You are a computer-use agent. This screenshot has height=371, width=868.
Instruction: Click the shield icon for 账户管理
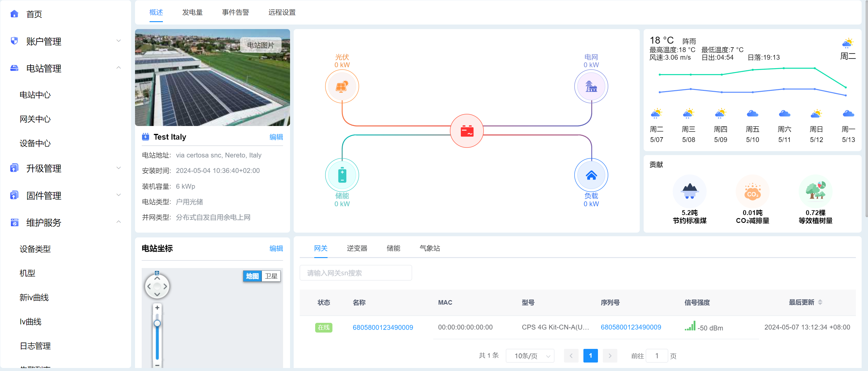tap(14, 41)
